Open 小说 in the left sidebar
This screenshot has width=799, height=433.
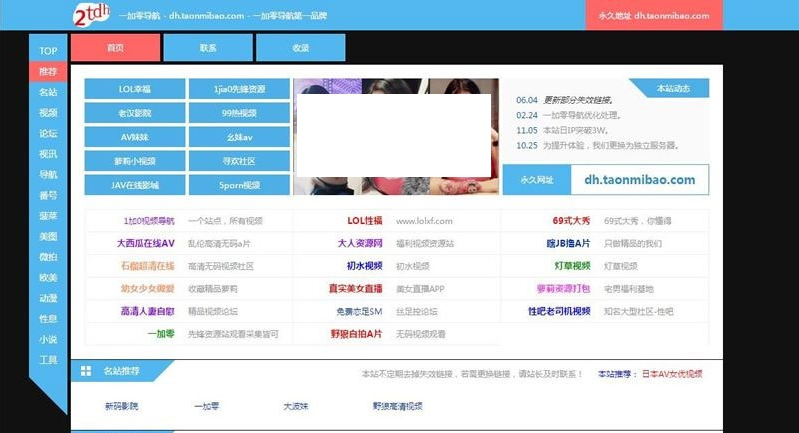coord(48,339)
